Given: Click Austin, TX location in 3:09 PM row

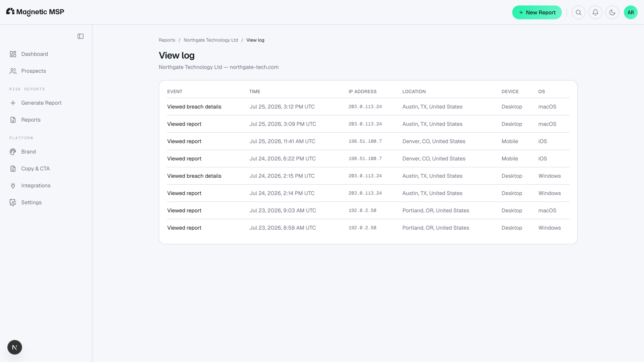Looking at the screenshot, I should [432, 124].
